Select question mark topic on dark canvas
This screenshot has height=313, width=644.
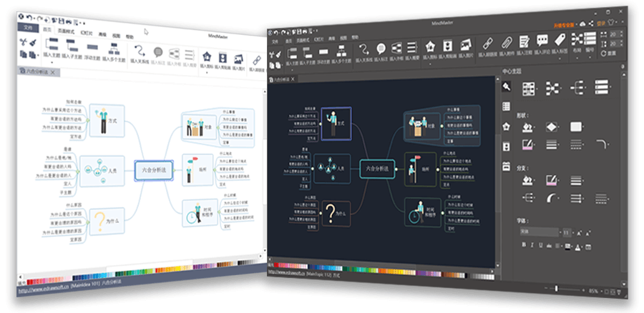[x=336, y=214]
